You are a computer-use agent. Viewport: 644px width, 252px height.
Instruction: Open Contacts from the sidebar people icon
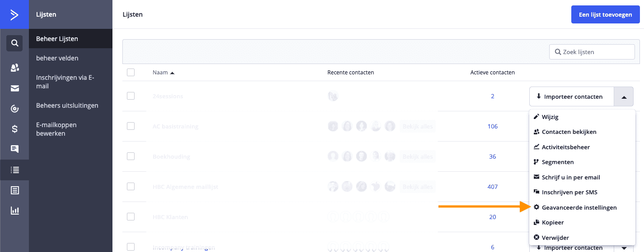(x=14, y=68)
